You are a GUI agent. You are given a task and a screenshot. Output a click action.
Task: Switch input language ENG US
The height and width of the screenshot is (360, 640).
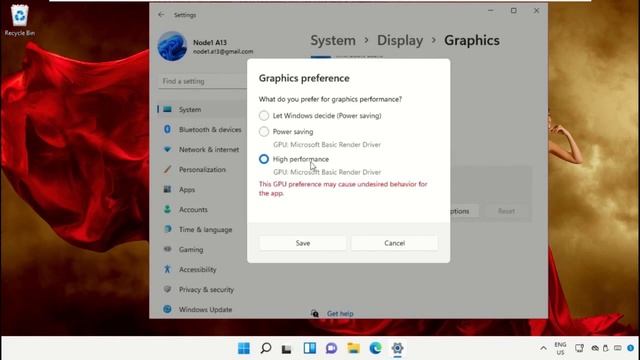(560, 348)
